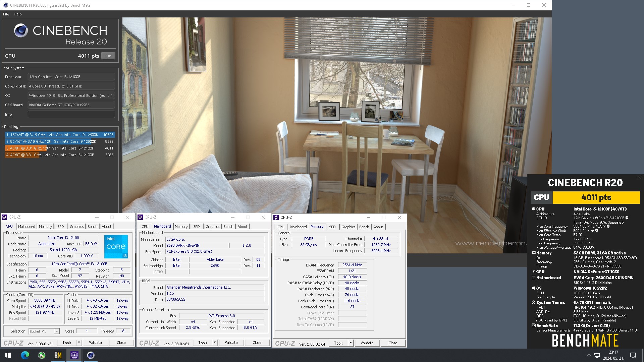Select ranking entry i9-12900K 16C/24T
This screenshot has width=644, height=362.
point(60,135)
